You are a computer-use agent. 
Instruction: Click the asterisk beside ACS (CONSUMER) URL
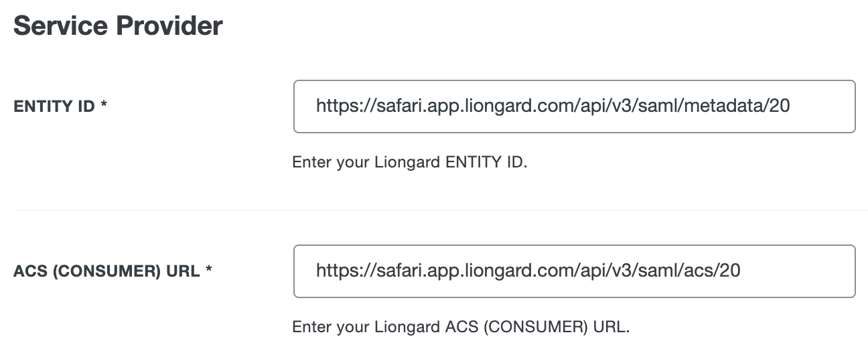[209, 271]
